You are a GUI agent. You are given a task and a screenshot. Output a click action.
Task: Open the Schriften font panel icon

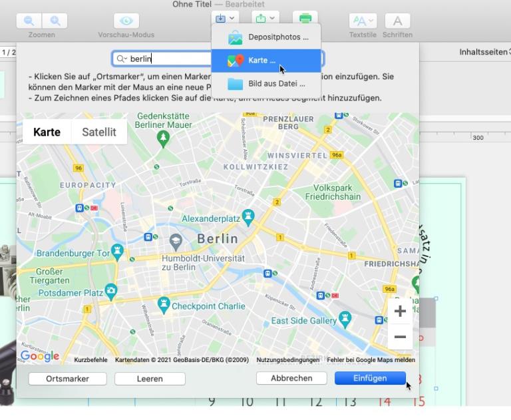pos(397,21)
